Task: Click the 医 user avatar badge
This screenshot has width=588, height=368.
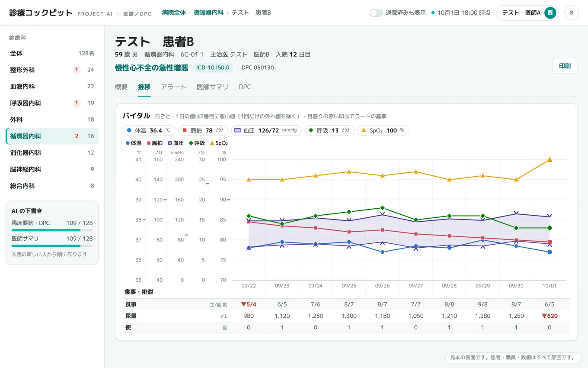Action: coord(550,13)
